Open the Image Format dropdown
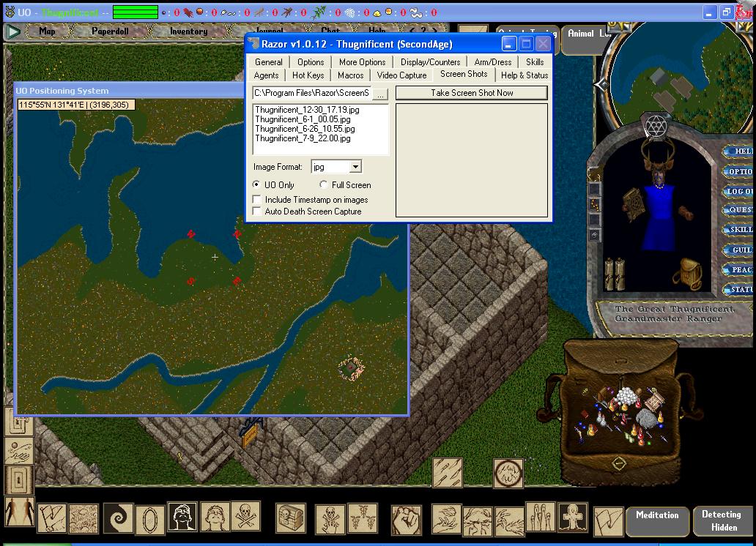The width and height of the screenshot is (756, 546). [355, 167]
